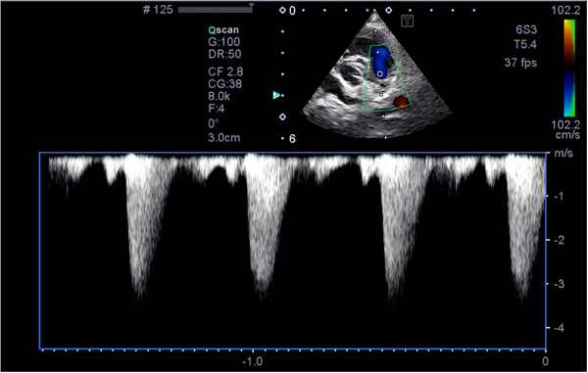Click the 3.0cm depth value
Screen dimensions: 588x373
coord(223,137)
